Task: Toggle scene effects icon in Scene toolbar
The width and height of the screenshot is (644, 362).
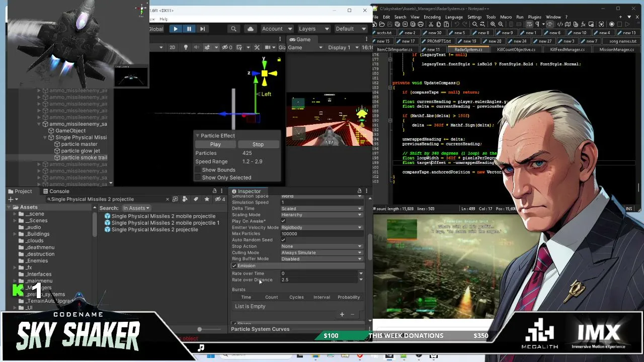Action: (207, 47)
